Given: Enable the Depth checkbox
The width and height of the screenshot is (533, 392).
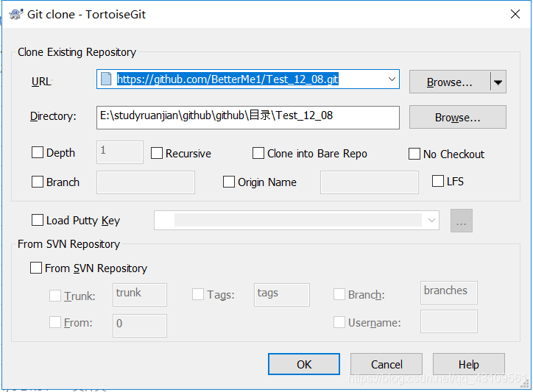Looking at the screenshot, I should (x=38, y=152).
